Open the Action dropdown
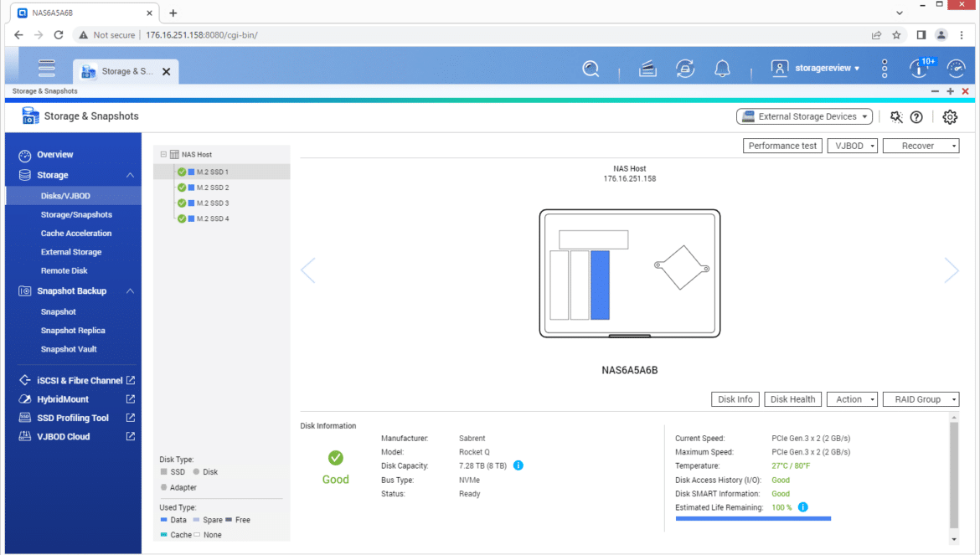 coord(852,399)
